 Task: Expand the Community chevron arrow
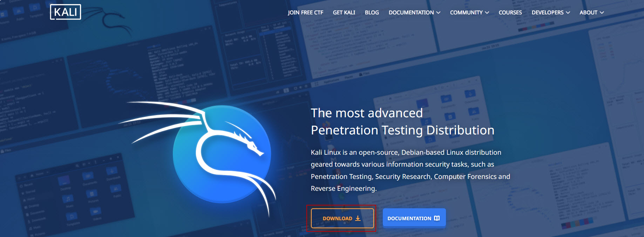pos(487,13)
